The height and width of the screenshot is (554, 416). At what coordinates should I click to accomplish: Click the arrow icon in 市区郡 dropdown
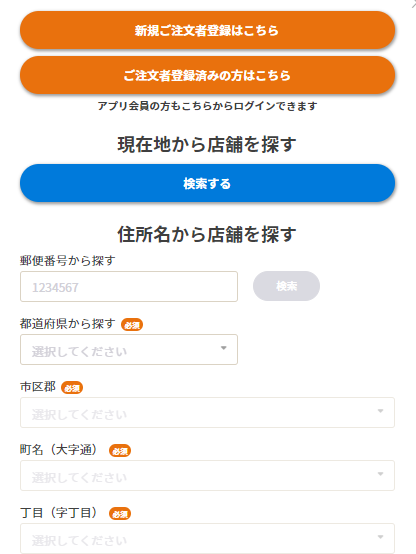(x=380, y=411)
